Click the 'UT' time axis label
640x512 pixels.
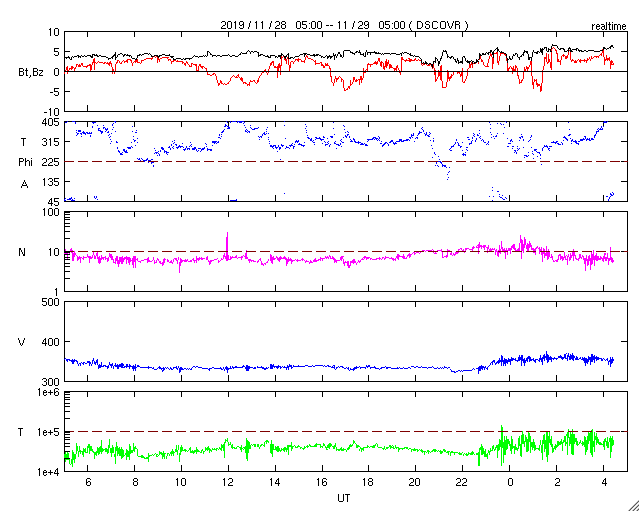pyautogui.click(x=344, y=498)
